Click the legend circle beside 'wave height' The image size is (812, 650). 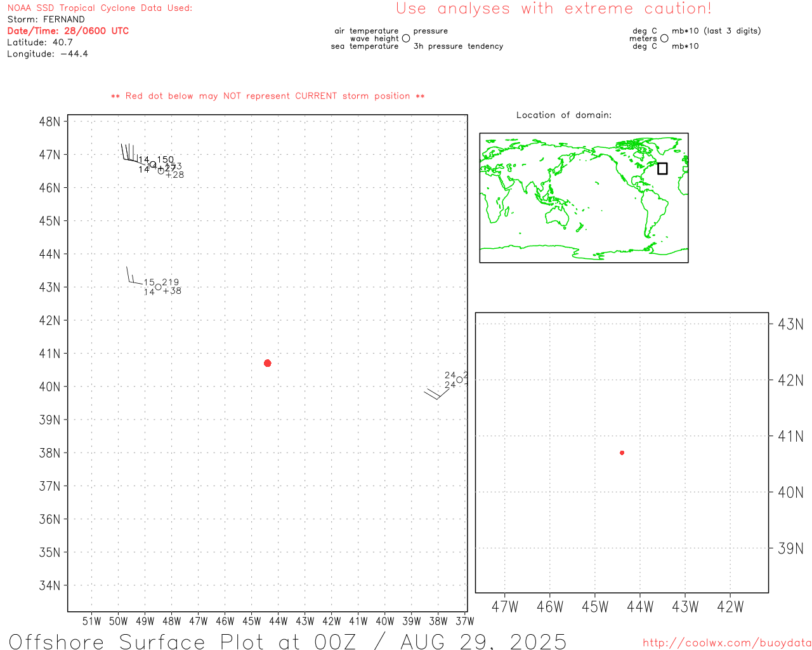[406, 39]
